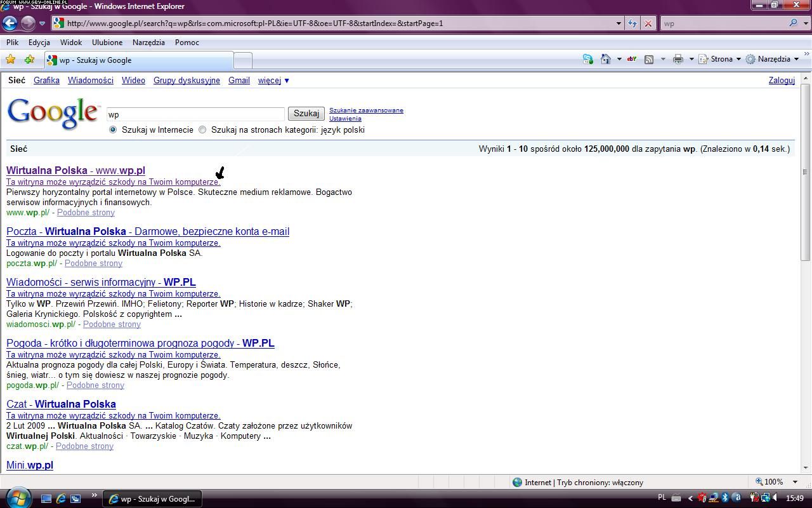Stop loading with the red X icon

click(x=648, y=23)
